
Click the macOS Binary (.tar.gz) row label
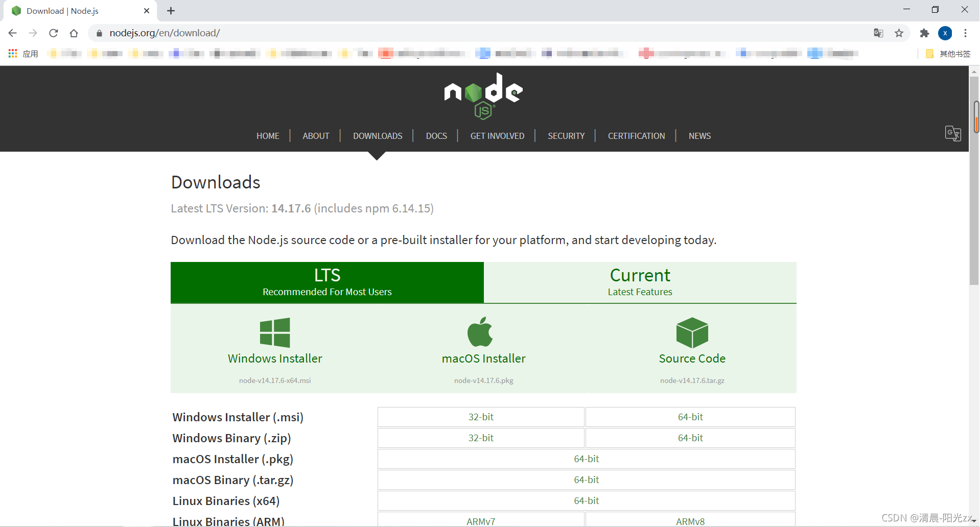[233, 480]
